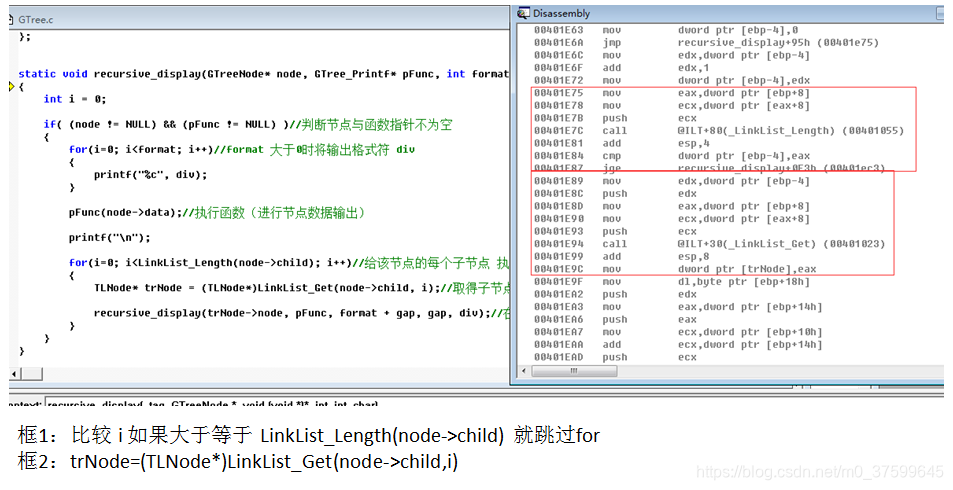Click the GTree.c window title text
The width and height of the screenshot is (953, 490).
(36, 19)
